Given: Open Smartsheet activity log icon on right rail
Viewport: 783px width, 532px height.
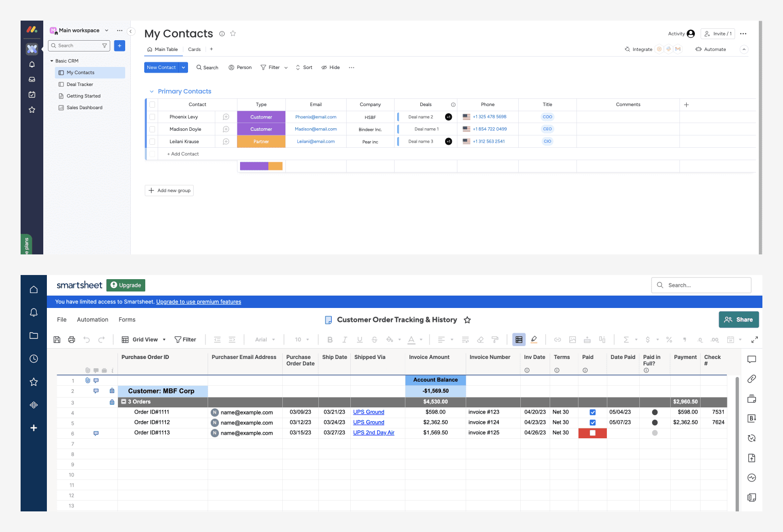Looking at the screenshot, I should 752,477.
